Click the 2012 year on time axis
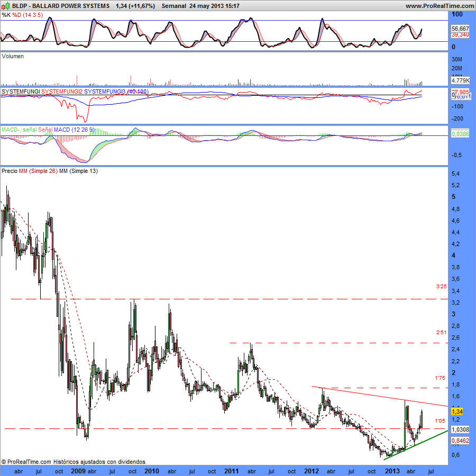 312,471
